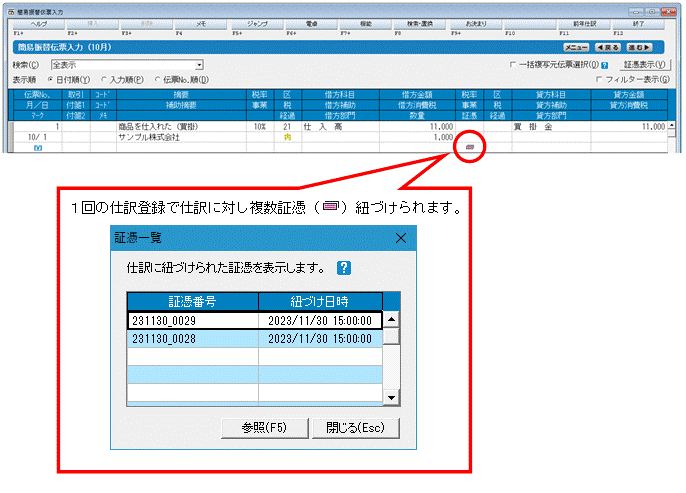Click the blue help icon beside 一括複写元伝票選択

605,65
